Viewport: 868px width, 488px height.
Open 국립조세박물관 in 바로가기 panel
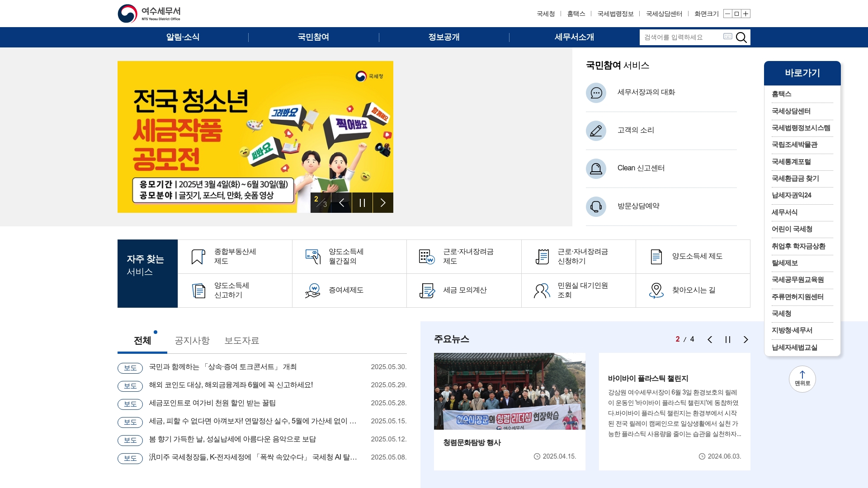click(794, 145)
